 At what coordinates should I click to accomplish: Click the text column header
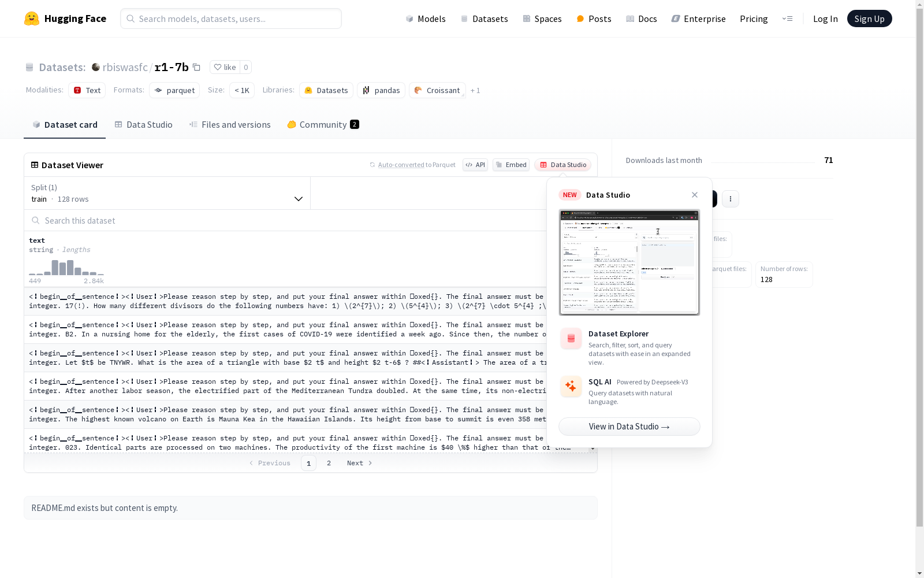pos(37,240)
